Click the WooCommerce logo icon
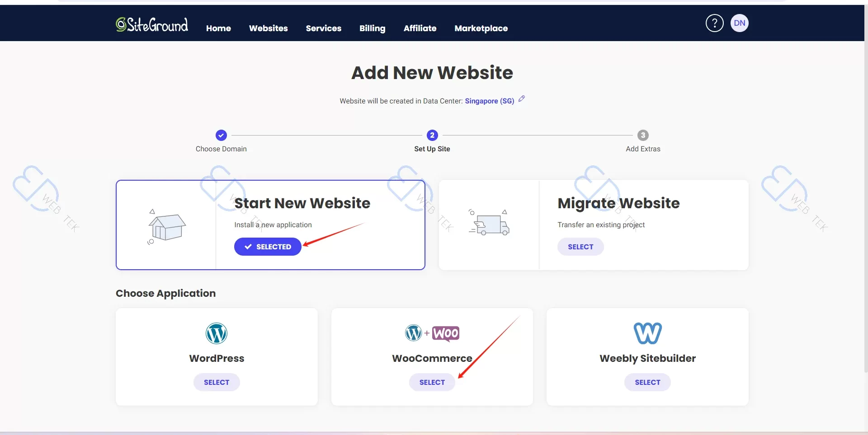The width and height of the screenshot is (868, 435). [432, 333]
